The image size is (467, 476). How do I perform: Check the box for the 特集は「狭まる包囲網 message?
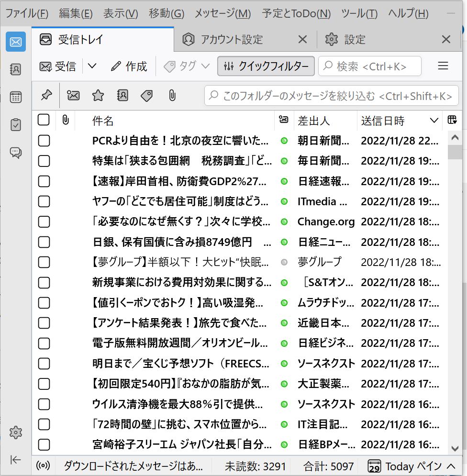point(44,161)
